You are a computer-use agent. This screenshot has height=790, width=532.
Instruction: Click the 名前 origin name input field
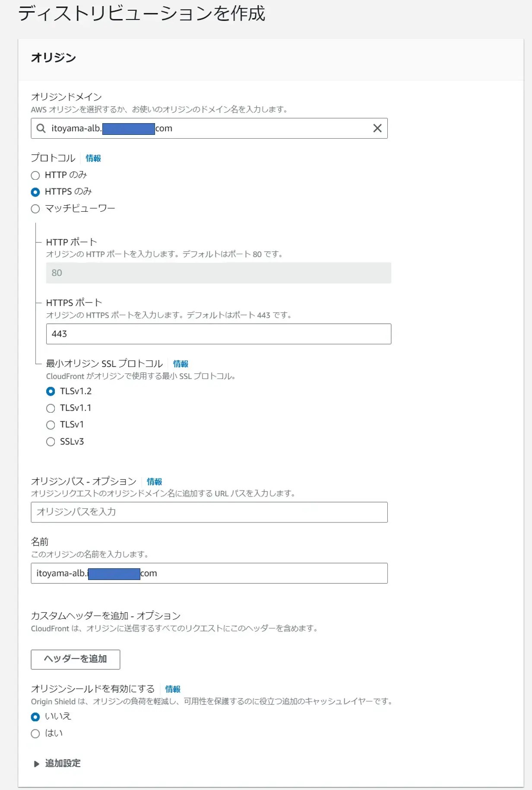209,573
